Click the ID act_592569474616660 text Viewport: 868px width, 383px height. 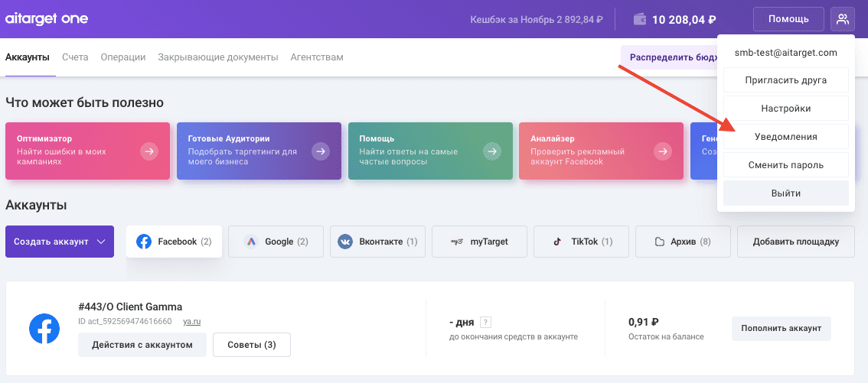tap(125, 321)
